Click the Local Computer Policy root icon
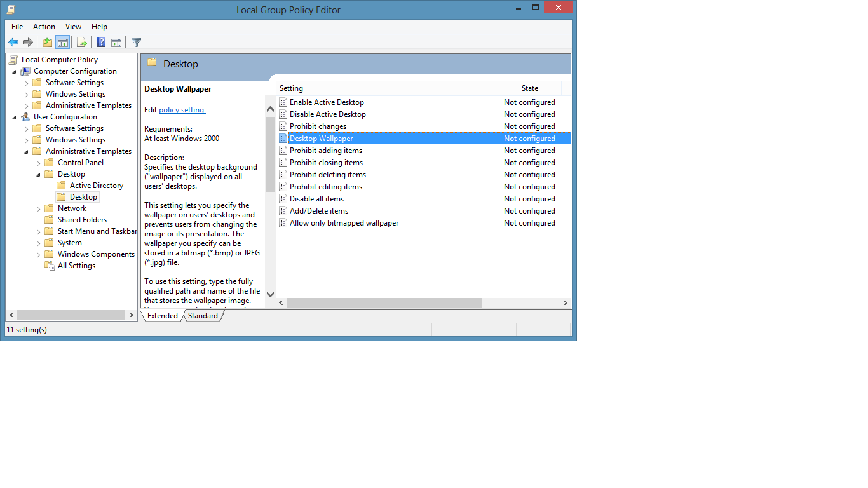Viewport: 868px width, 488px height. [13, 60]
